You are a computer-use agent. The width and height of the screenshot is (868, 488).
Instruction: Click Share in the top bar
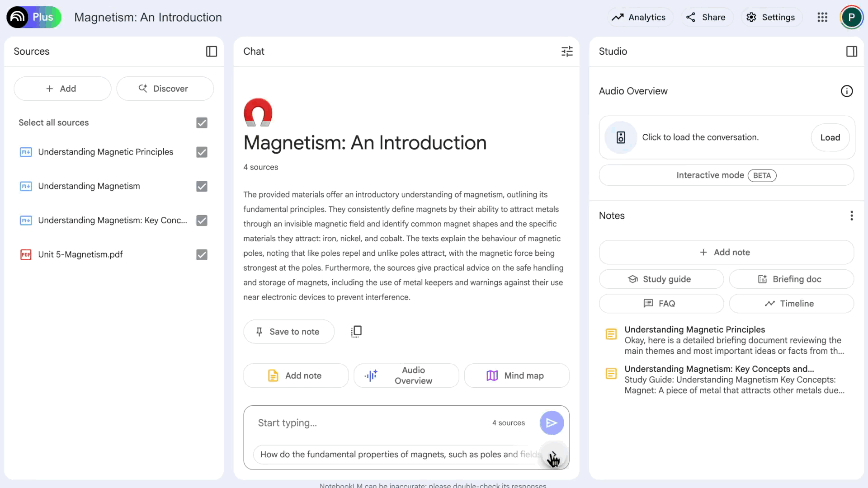coord(706,17)
